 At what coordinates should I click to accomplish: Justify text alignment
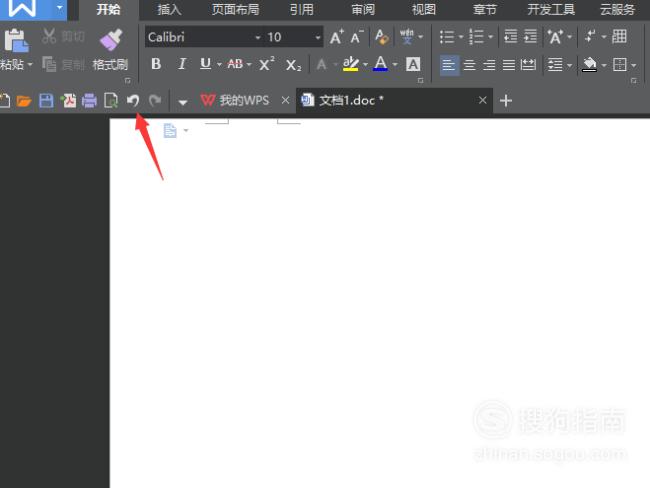[509, 65]
